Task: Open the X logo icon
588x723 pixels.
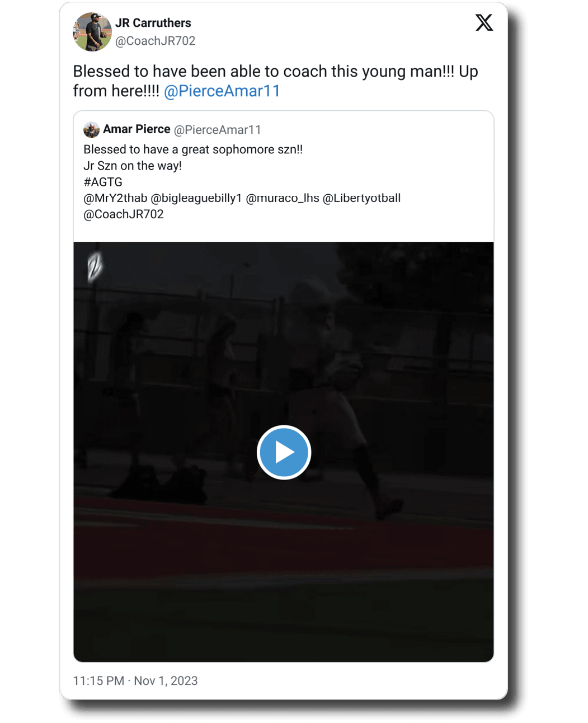Action: tap(484, 23)
